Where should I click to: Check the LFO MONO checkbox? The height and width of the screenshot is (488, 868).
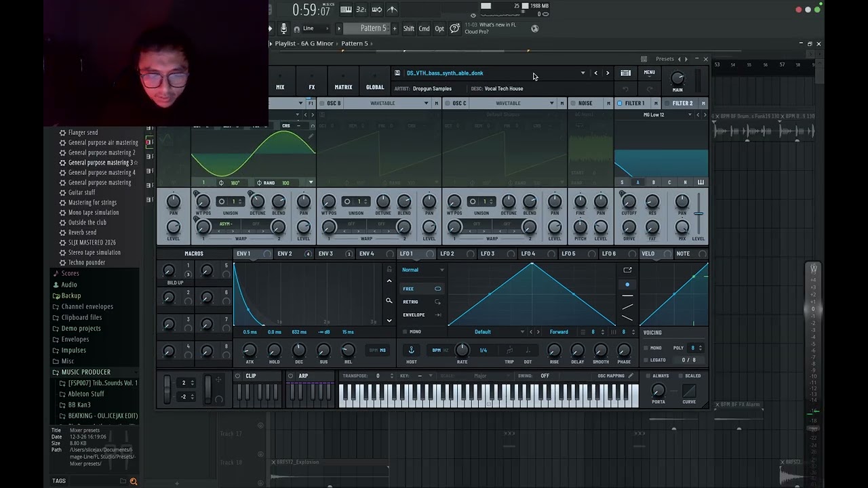405,332
